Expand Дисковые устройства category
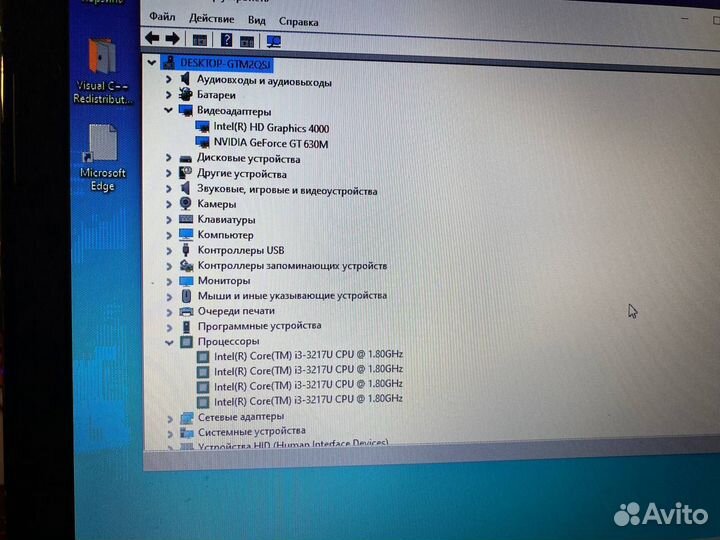Viewport: 720px width, 540px height. pyautogui.click(x=169, y=158)
